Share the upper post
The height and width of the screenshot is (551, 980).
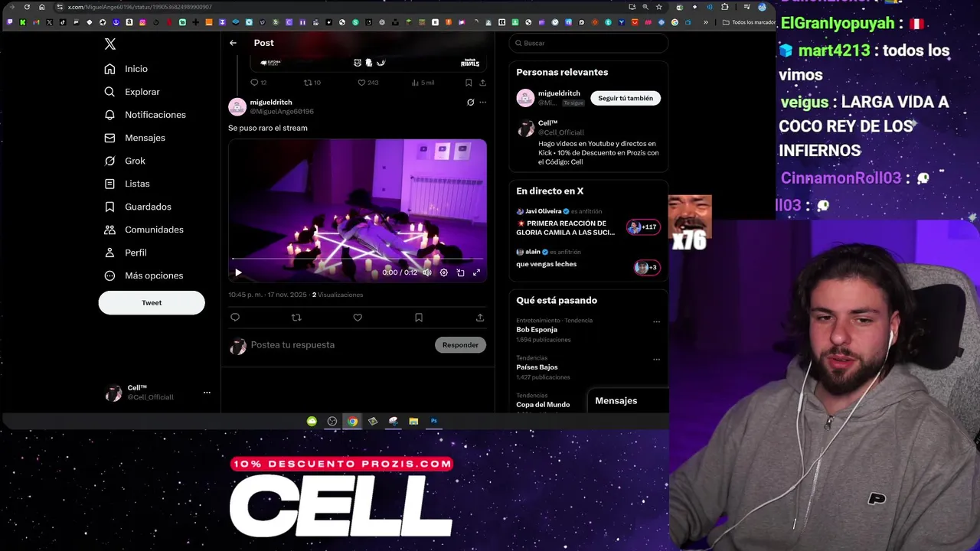pos(482,83)
